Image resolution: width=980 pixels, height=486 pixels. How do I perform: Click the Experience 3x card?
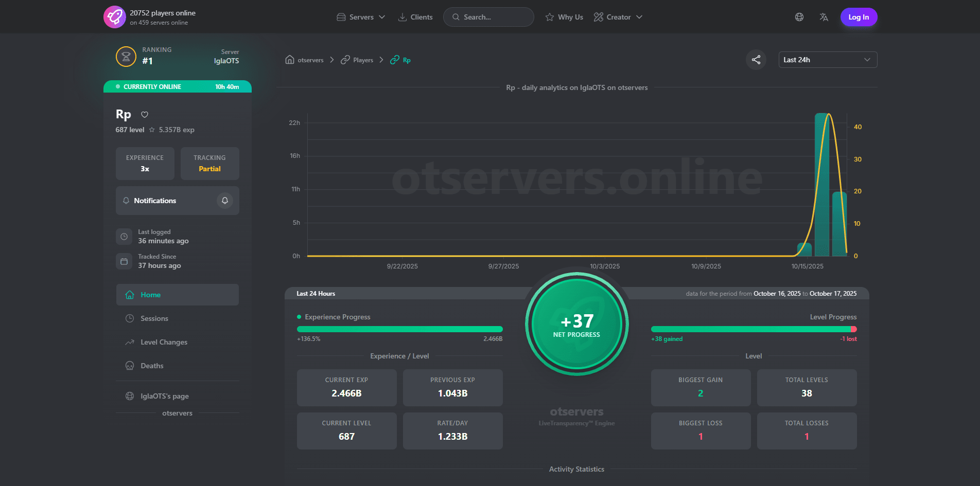tap(145, 164)
